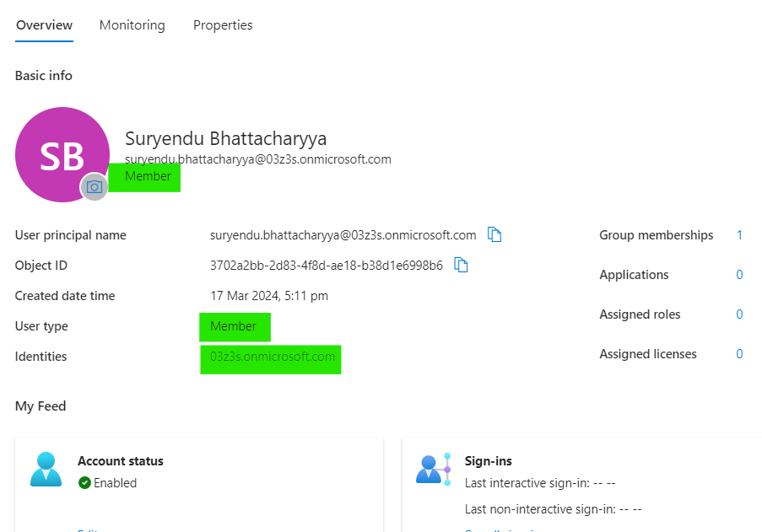Switch to the Monitoring tab
This screenshot has height=532, width=762.
tap(132, 25)
